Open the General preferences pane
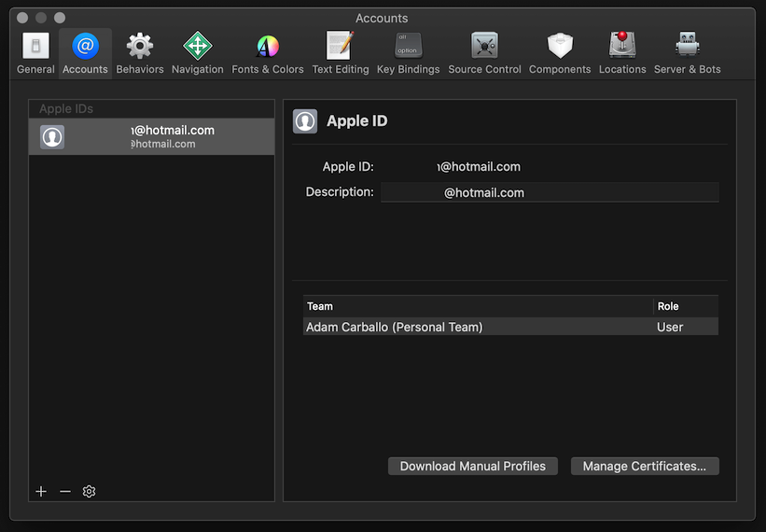 [x=35, y=53]
